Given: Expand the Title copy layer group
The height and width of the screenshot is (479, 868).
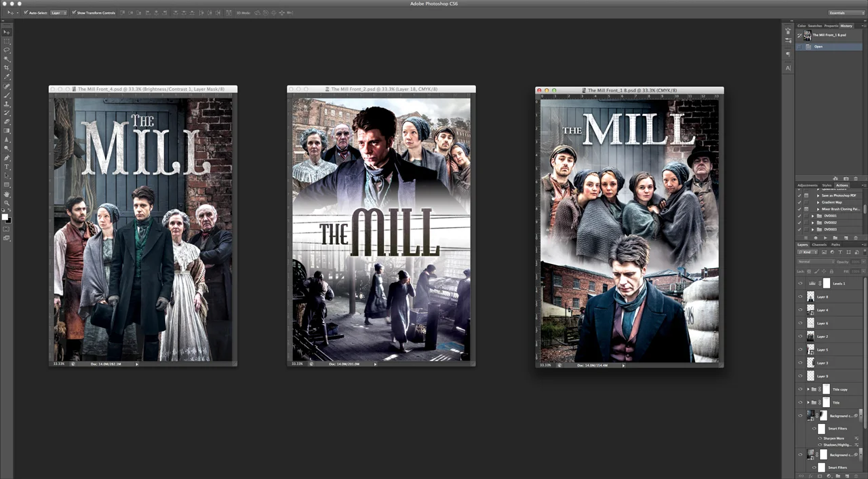Looking at the screenshot, I should pos(808,389).
